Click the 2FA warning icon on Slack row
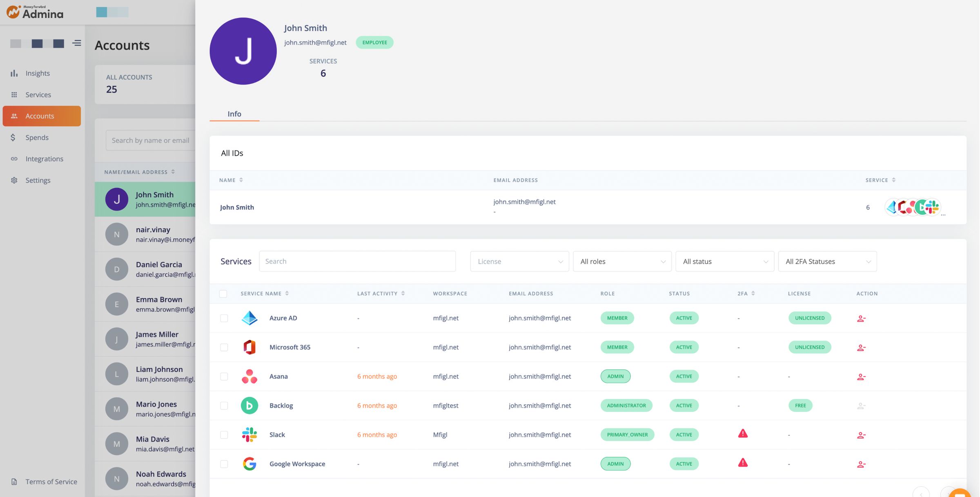 coord(742,434)
